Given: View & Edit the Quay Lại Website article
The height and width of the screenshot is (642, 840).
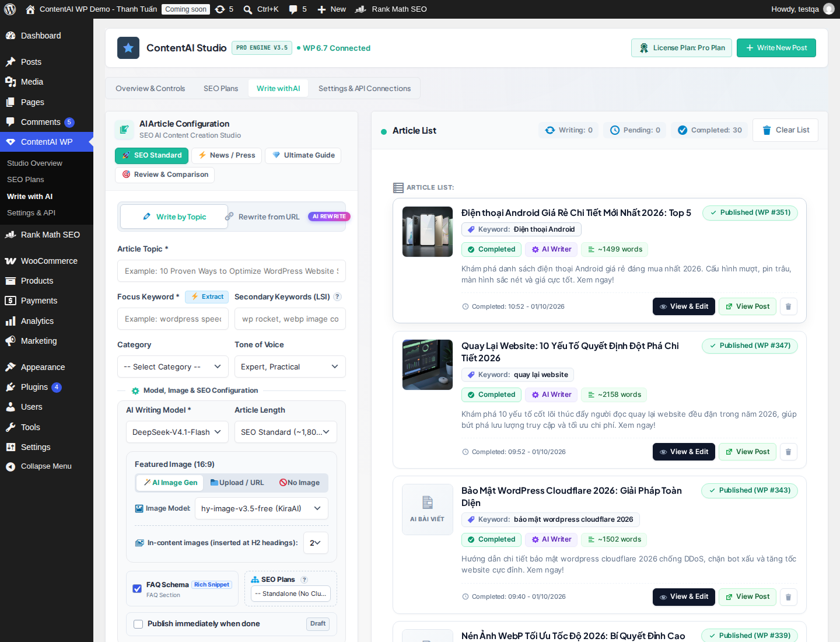Looking at the screenshot, I should click(x=684, y=452).
